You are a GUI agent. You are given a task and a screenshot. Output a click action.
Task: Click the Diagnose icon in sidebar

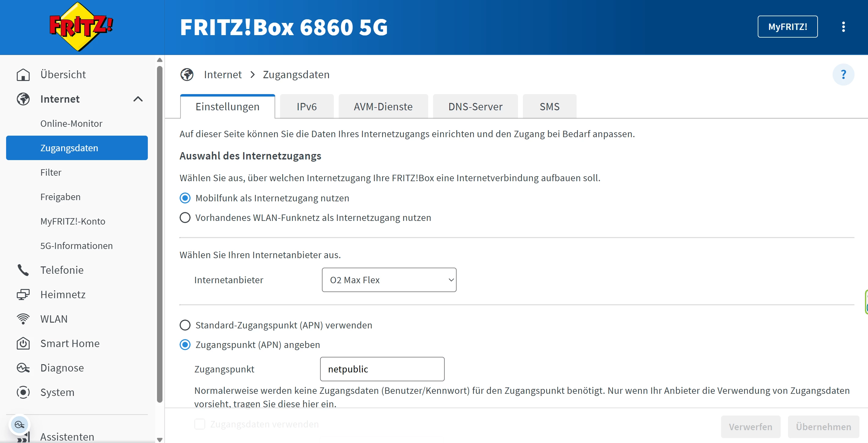[x=23, y=368]
